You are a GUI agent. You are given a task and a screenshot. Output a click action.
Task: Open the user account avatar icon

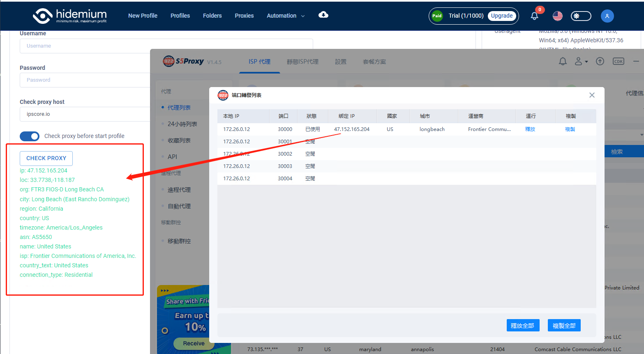tap(607, 16)
